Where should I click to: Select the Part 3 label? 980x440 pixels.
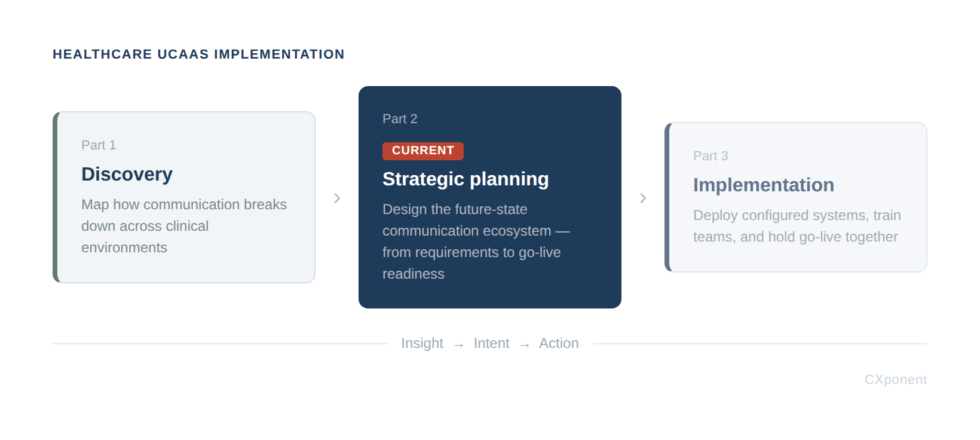point(710,155)
